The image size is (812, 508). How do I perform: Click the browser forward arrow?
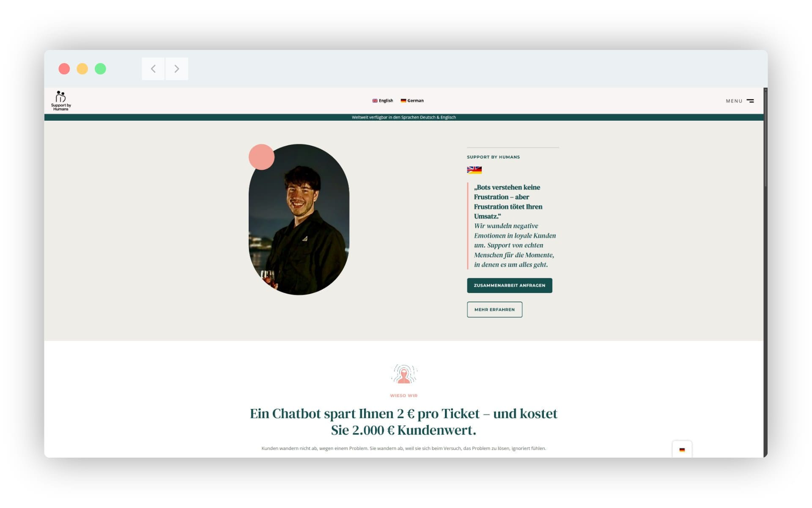pyautogui.click(x=177, y=69)
